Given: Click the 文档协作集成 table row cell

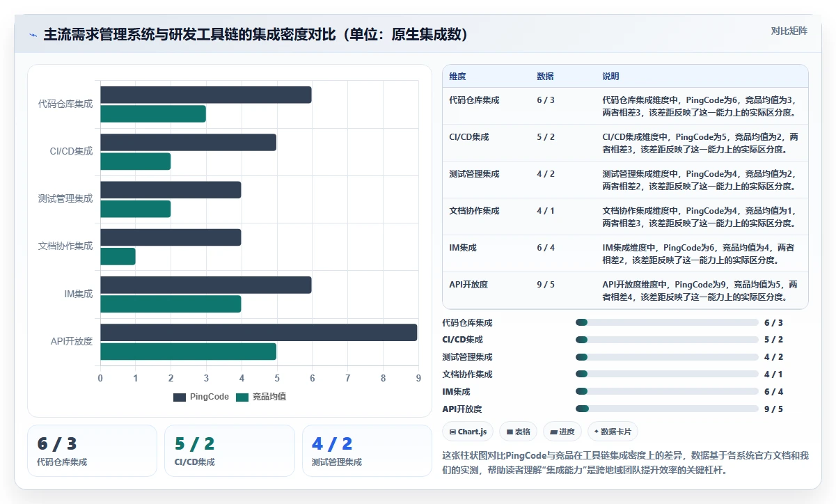Looking at the screenshot, I should click(474, 211).
